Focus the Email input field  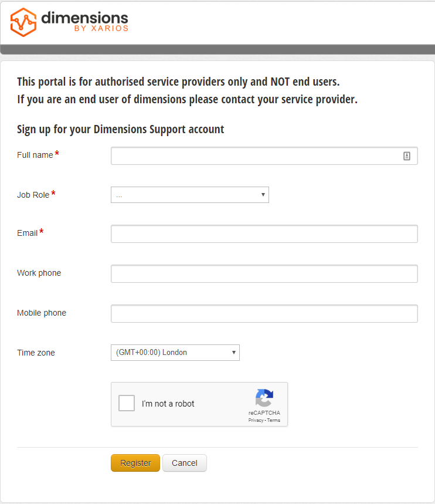(x=264, y=234)
